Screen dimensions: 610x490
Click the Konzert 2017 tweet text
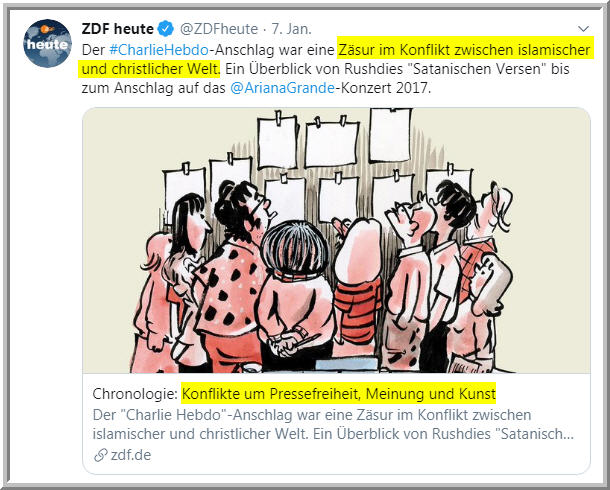[383, 88]
